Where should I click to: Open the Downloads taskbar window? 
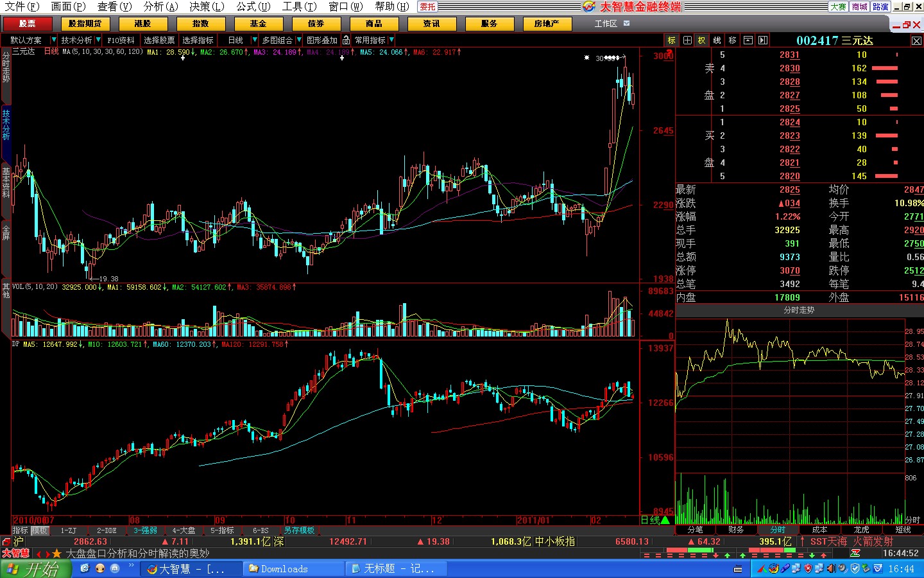pyautogui.click(x=294, y=569)
